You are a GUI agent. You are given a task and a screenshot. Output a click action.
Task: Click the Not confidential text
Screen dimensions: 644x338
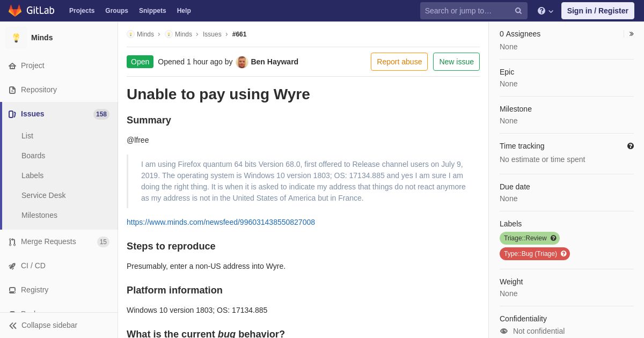click(539, 331)
